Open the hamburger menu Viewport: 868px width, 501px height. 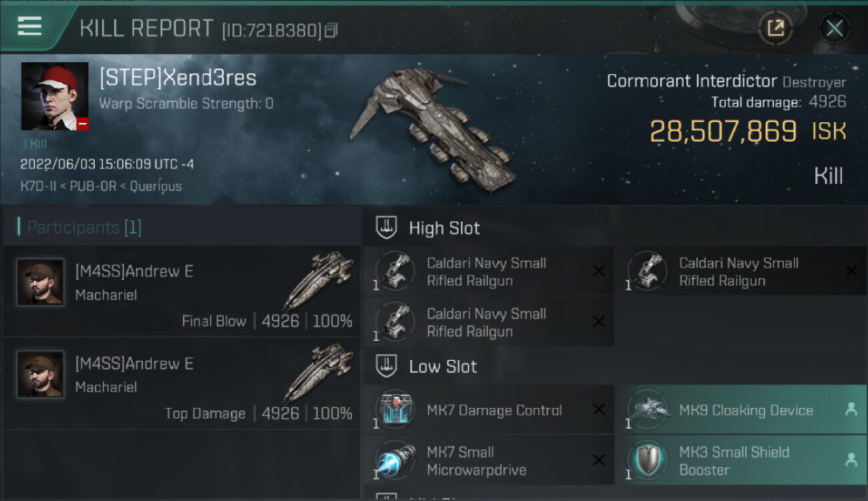(x=29, y=27)
